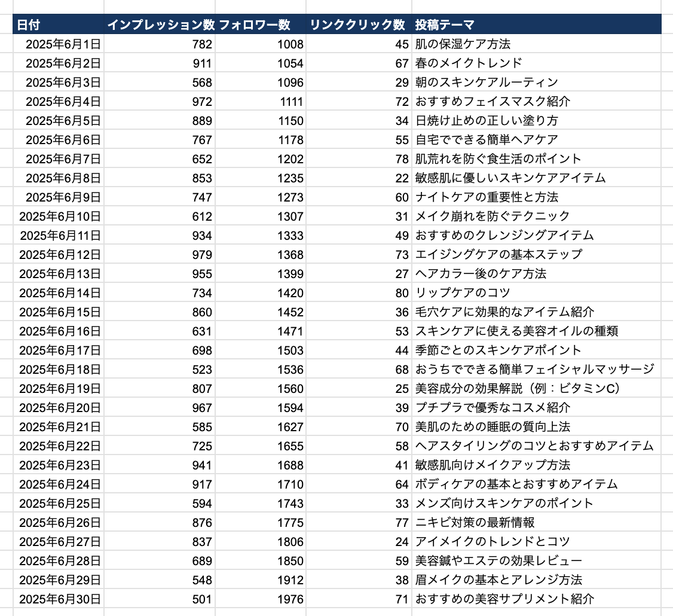Click the cell エイジングケアの基本ステップ

pyautogui.click(x=537, y=254)
